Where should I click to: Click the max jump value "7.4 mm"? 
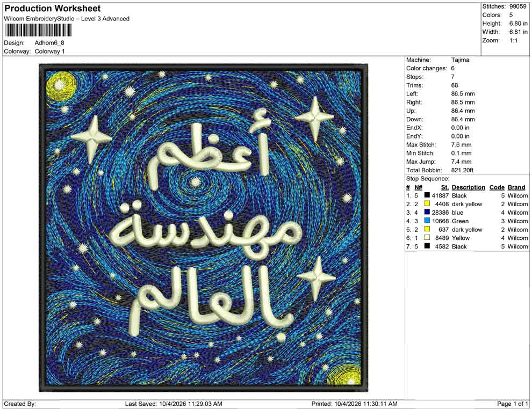pos(462,162)
